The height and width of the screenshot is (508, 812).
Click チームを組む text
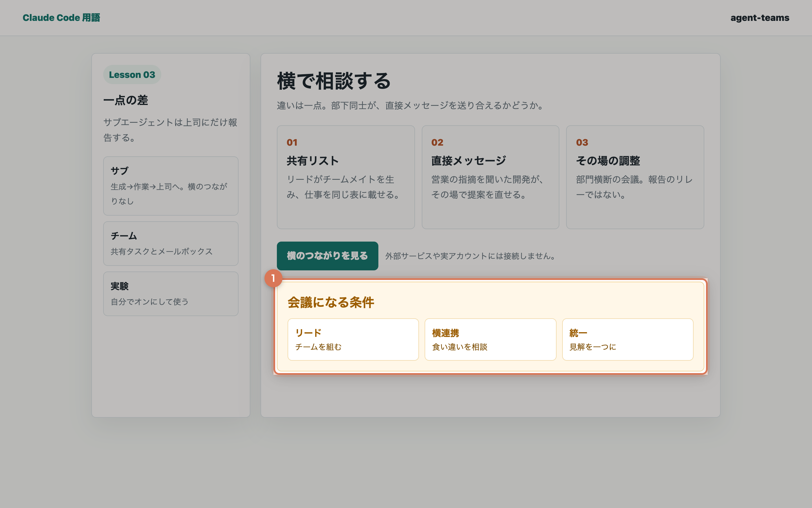click(x=318, y=347)
